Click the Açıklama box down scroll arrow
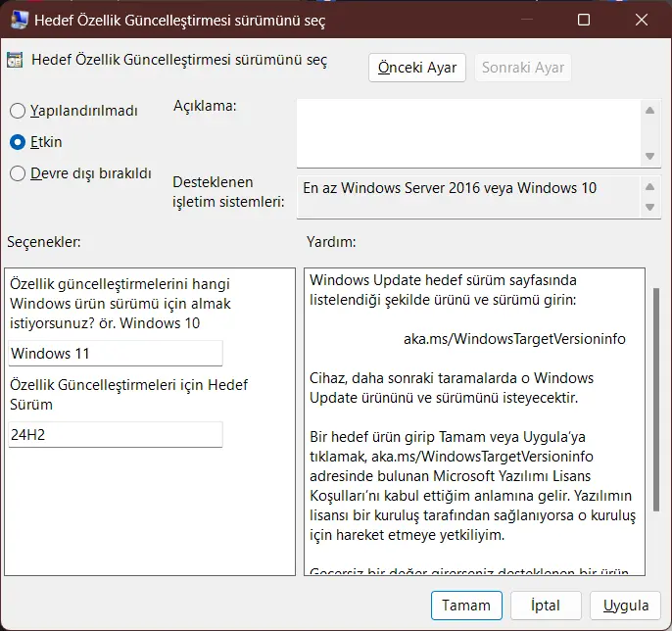 pos(650,156)
